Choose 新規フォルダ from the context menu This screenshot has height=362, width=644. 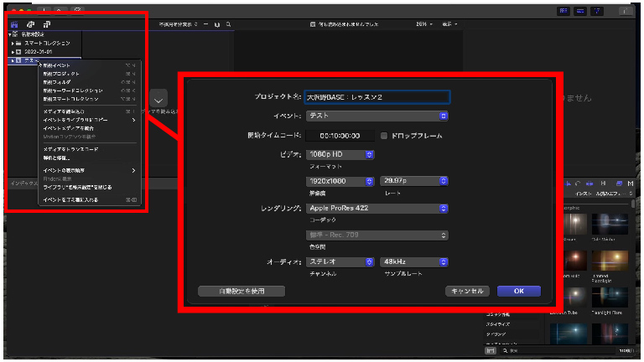coord(90,82)
